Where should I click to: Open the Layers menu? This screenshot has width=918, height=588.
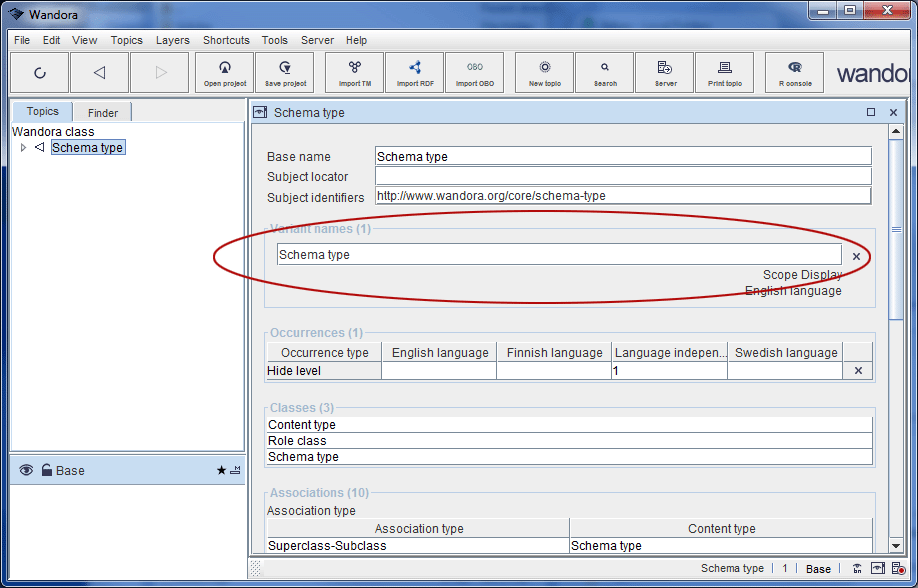click(x=172, y=40)
